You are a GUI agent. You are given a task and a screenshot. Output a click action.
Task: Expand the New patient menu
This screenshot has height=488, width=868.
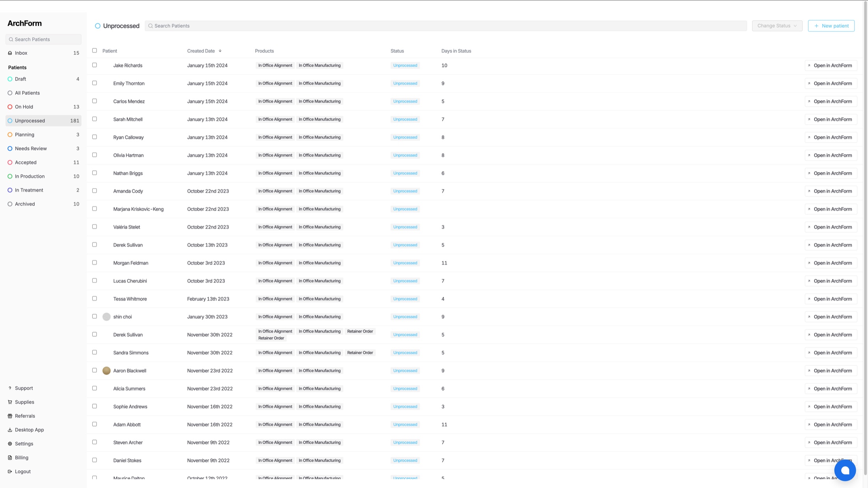831,26
